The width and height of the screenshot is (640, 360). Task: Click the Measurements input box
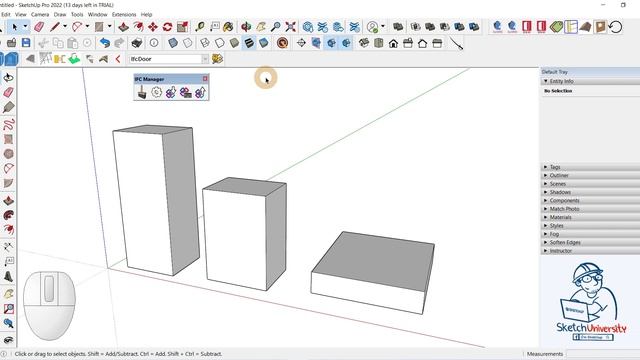(x=603, y=354)
